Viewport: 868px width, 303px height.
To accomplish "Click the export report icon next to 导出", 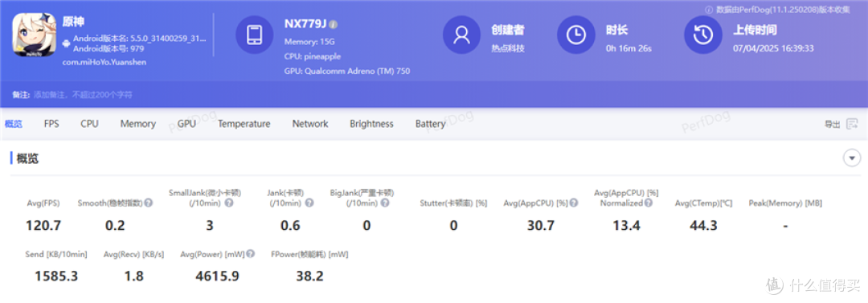I will (852, 124).
